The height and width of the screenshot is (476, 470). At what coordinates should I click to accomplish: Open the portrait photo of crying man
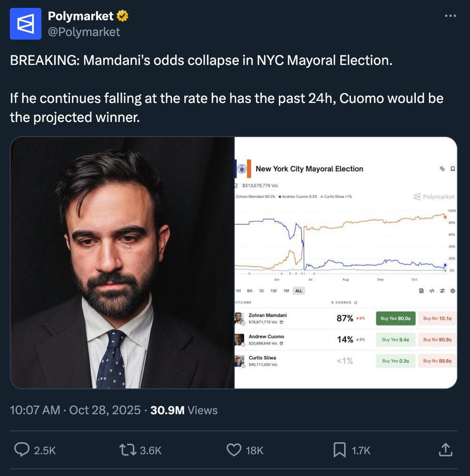coord(122,263)
